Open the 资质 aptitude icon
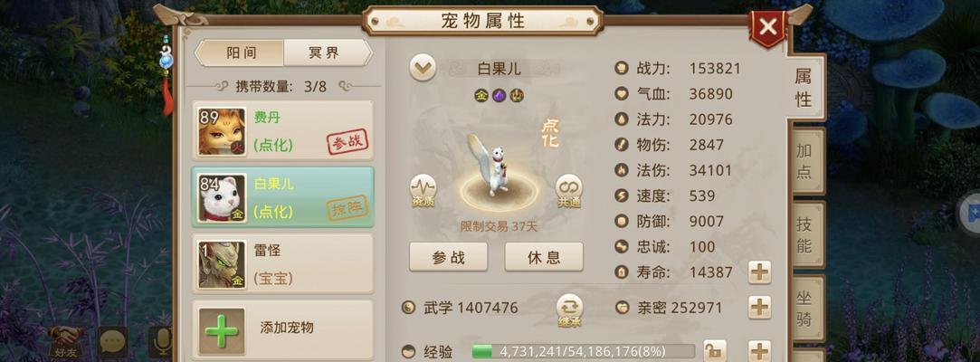The width and height of the screenshot is (980, 362). [423, 191]
